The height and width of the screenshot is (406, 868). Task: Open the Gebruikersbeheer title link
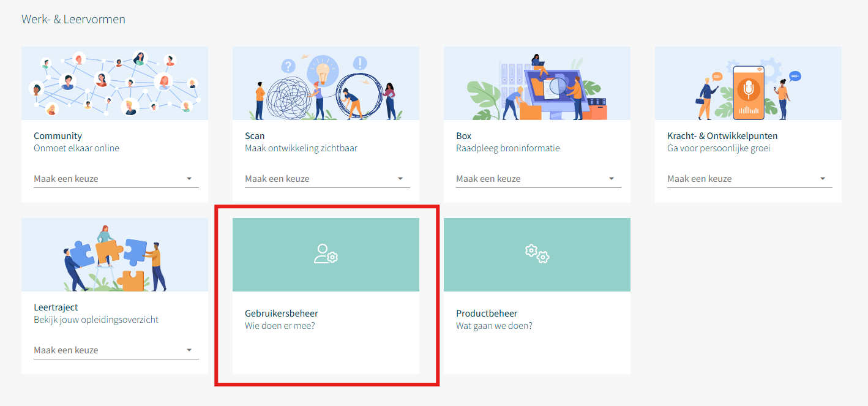coord(281,314)
